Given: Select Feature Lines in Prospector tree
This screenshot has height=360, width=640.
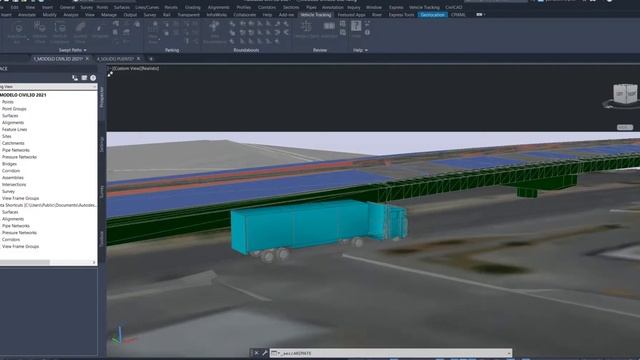Looking at the screenshot, I should coord(15,129).
